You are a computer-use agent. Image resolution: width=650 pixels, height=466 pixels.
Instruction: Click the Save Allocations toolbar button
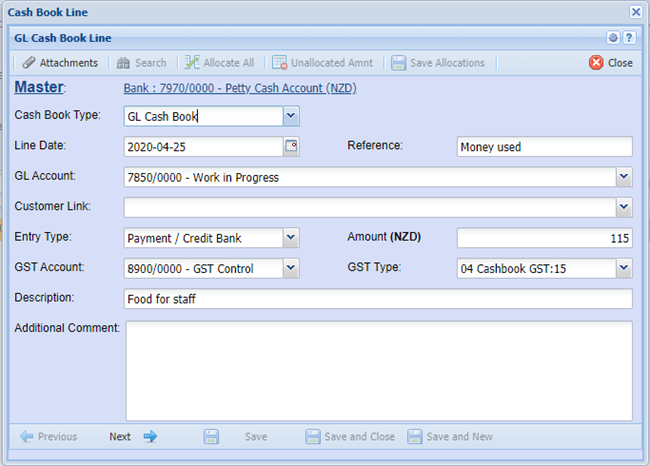click(x=438, y=62)
